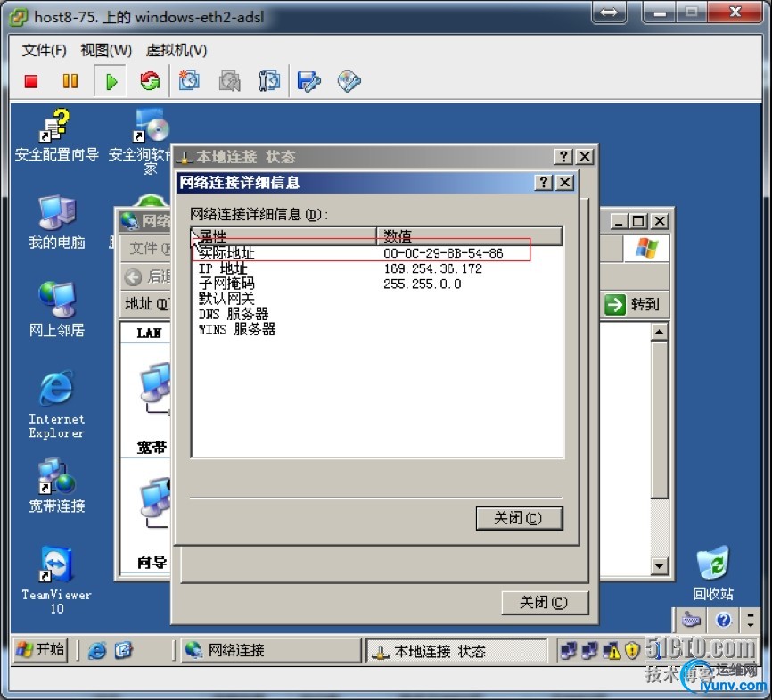
Task: Click IP value 169.254.36.172
Action: (432, 268)
